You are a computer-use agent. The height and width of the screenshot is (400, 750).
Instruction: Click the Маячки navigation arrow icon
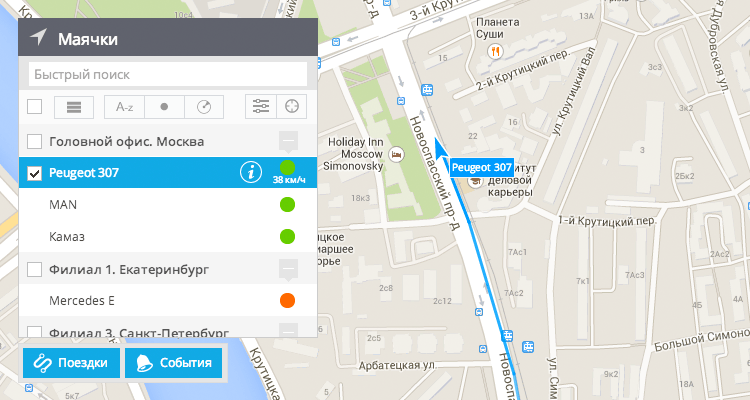pyautogui.click(x=38, y=37)
